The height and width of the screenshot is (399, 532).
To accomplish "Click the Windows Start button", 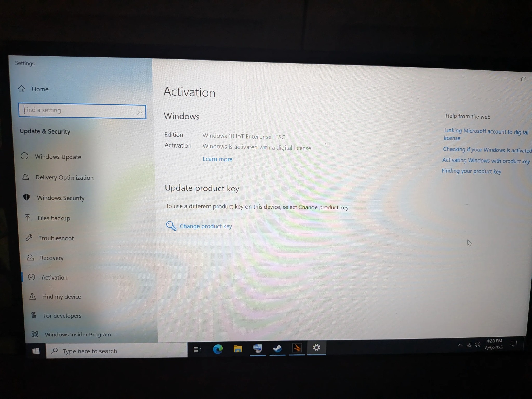I will [36, 351].
